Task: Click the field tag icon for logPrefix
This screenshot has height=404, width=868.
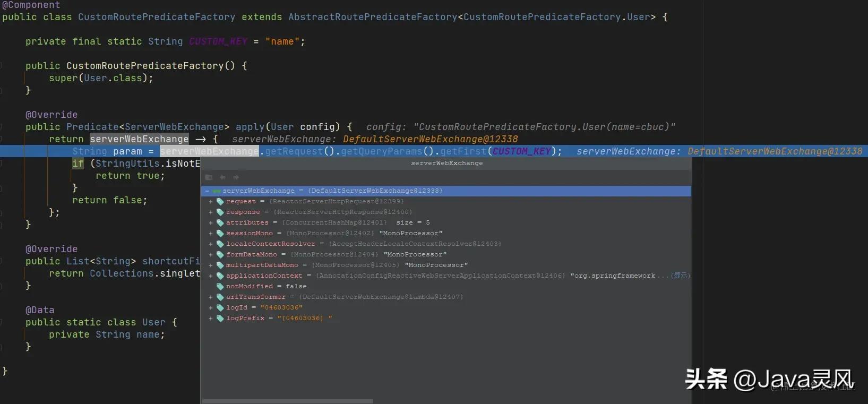Action: tap(220, 319)
